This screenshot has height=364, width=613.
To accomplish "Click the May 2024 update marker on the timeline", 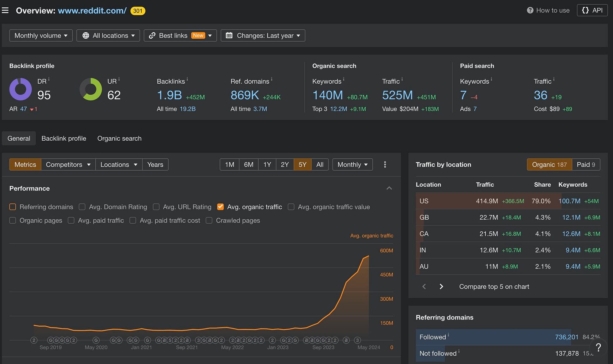I will [x=357, y=340].
